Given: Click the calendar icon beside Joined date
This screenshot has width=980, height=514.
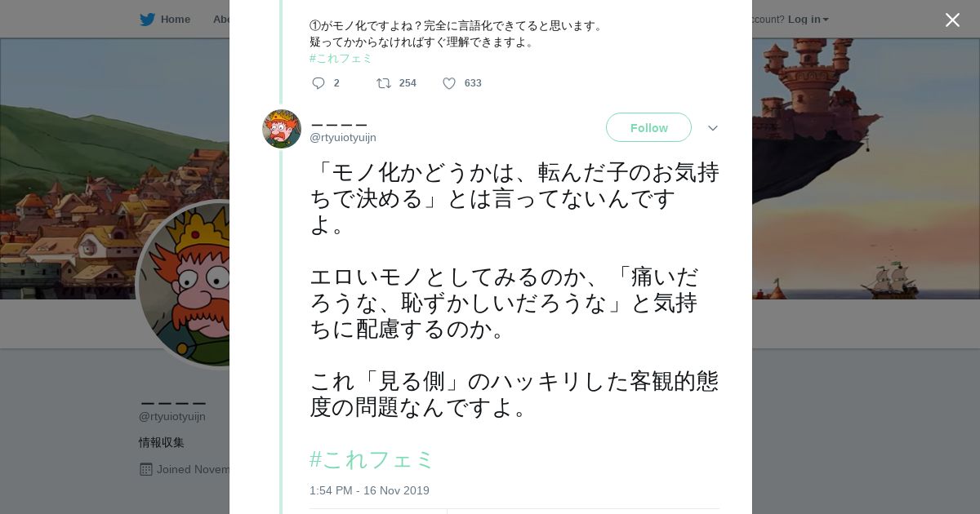Looking at the screenshot, I should (x=146, y=469).
